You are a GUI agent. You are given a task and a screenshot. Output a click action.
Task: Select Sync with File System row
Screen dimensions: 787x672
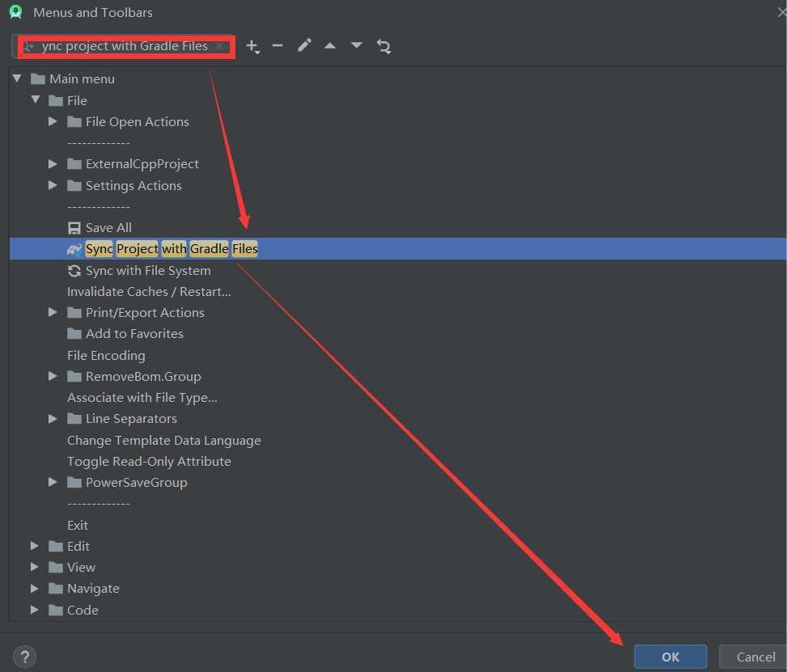point(398,271)
